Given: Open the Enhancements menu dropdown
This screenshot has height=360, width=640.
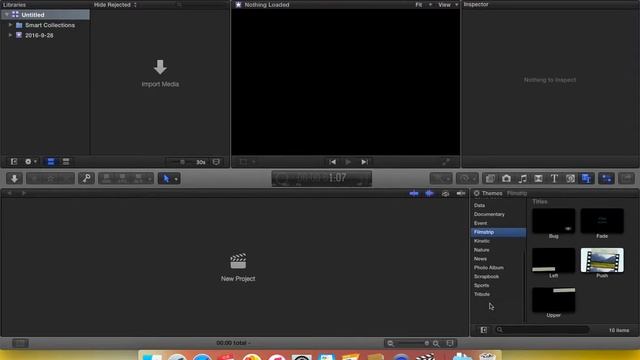Looking at the screenshot, I should pyautogui.click(x=441, y=178).
